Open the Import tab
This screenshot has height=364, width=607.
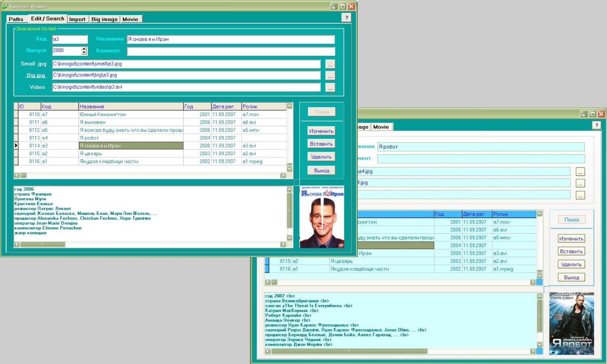pyautogui.click(x=77, y=19)
